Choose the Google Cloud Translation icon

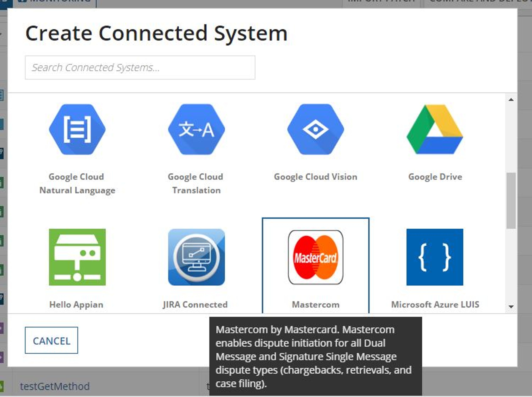[x=196, y=129]
